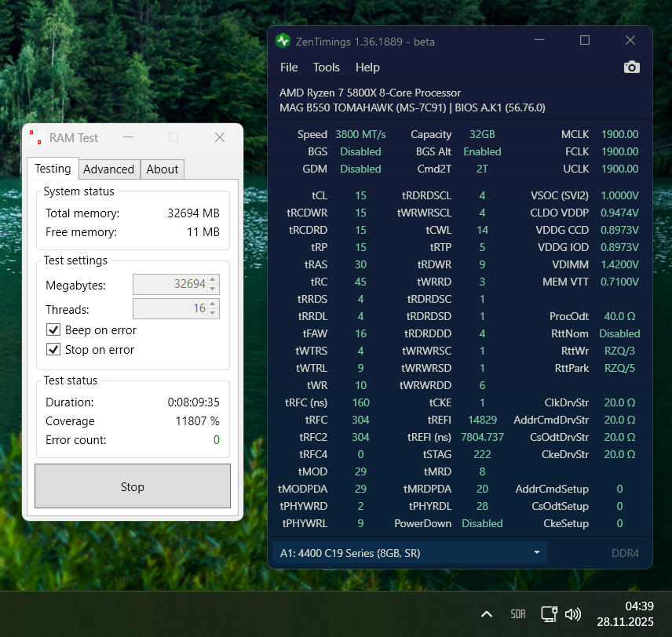Click the camera screenshot icon in ZenTimings

click(x=632, y=67)
